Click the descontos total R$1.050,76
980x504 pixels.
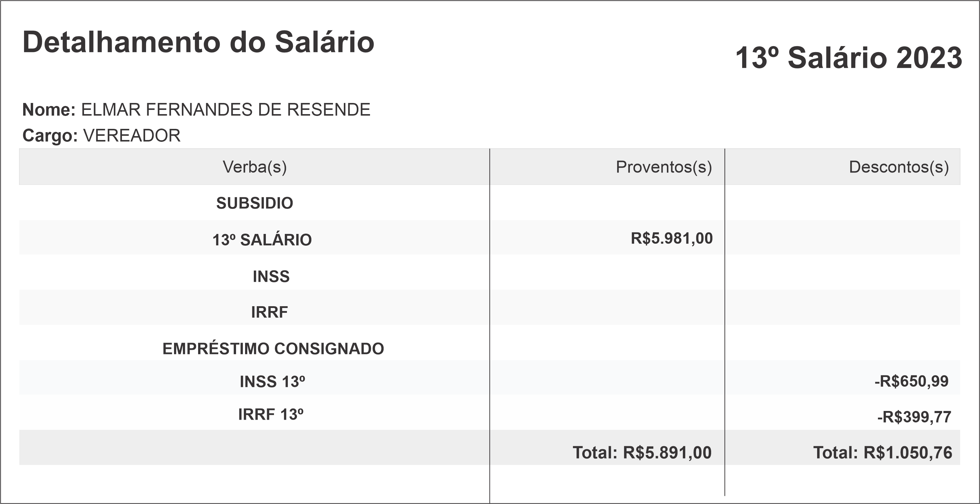882,453
